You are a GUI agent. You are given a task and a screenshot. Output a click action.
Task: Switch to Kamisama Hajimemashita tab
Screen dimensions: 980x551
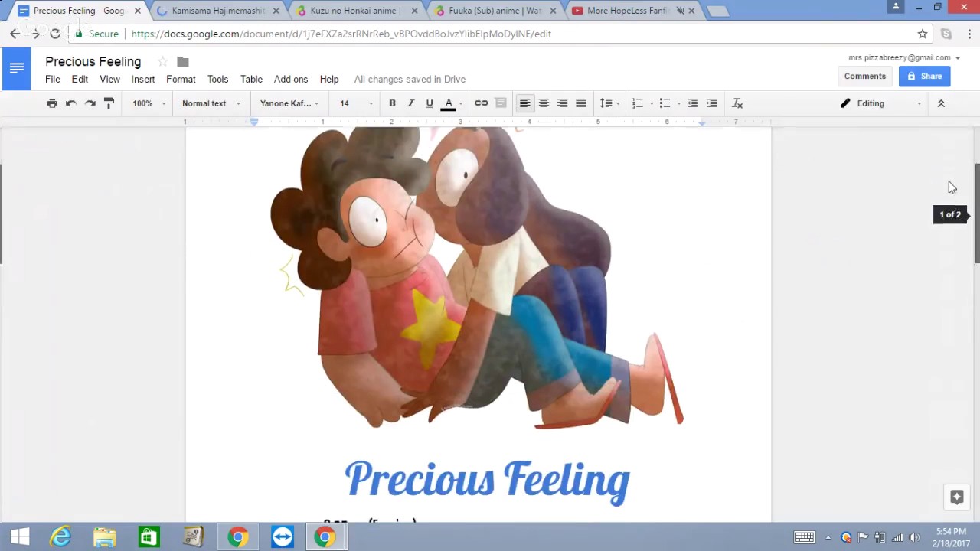(218, 11)
